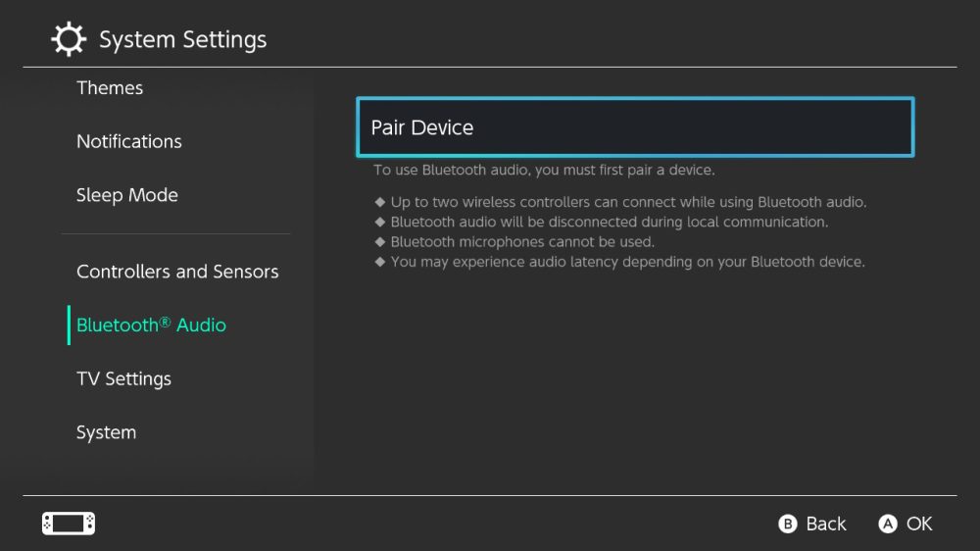Click the System Settings gear icon
Viewport: 980px width, 551px height.
click(68, 40)
